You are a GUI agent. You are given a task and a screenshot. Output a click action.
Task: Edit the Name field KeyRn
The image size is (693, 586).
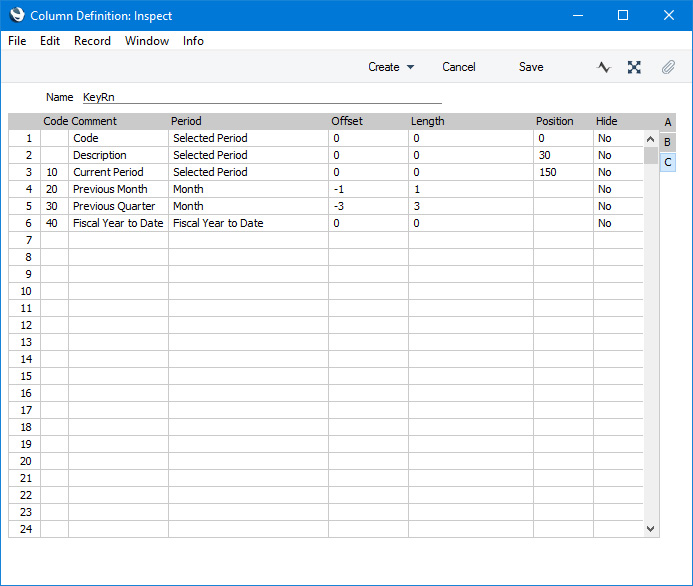[262, 97]
